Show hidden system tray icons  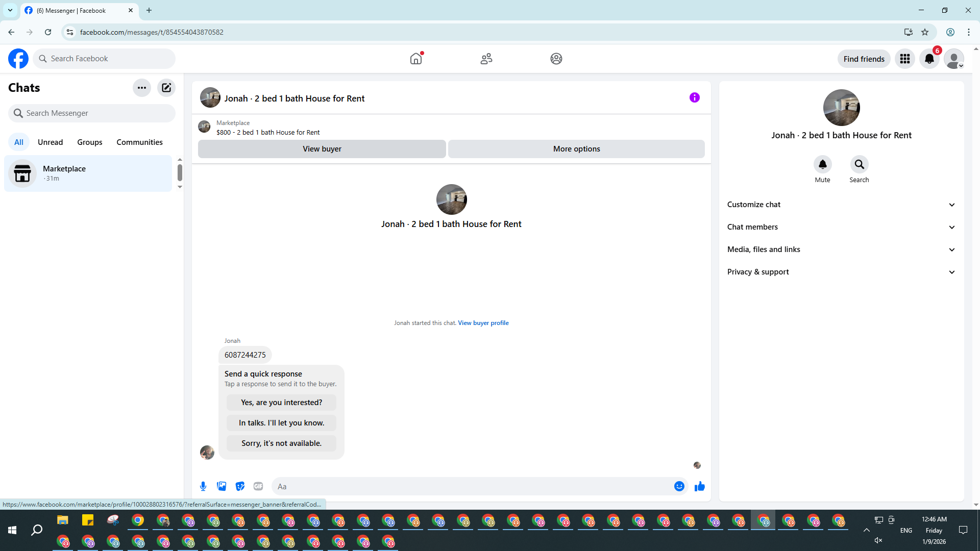click(x=867, y=531)
